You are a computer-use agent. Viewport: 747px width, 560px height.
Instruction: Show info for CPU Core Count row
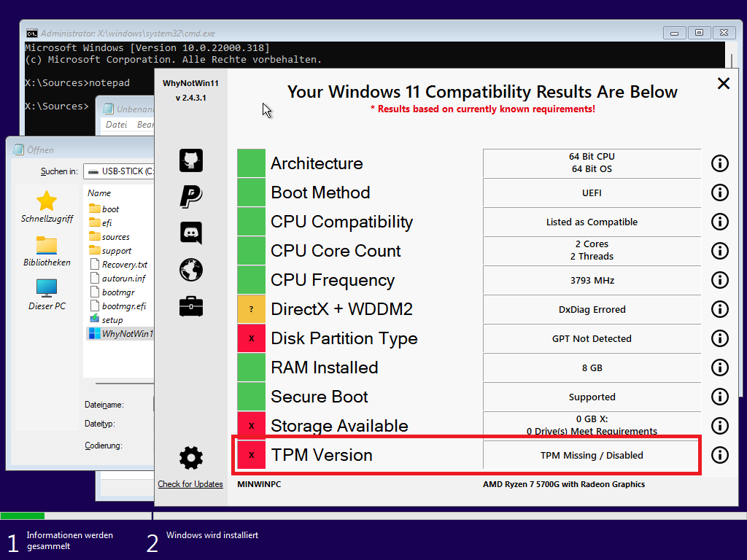pyautogui.click(x=720, y=251)
